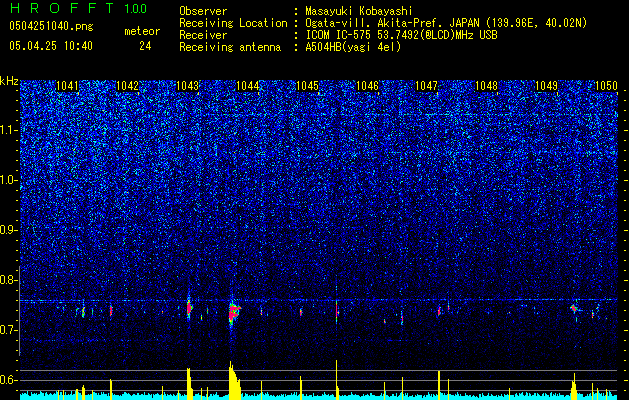Click the date stamp 05.04.25 10:40
Viewport: 629px width, 400px height.
(51, 46)
